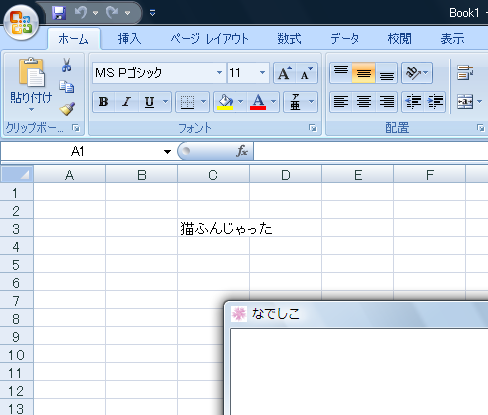
Task: Open font color palette arrow
Action: pyautogui.click(x=274, y=102)
